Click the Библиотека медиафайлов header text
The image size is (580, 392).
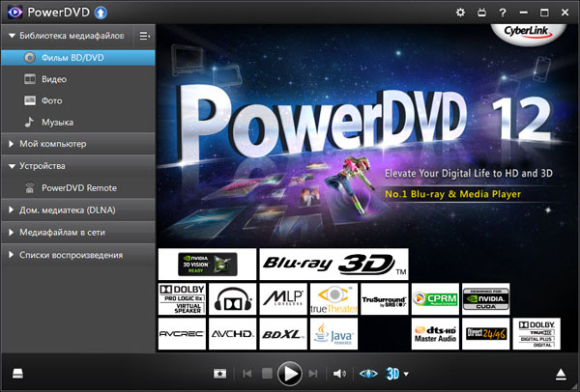pos(72,36)
